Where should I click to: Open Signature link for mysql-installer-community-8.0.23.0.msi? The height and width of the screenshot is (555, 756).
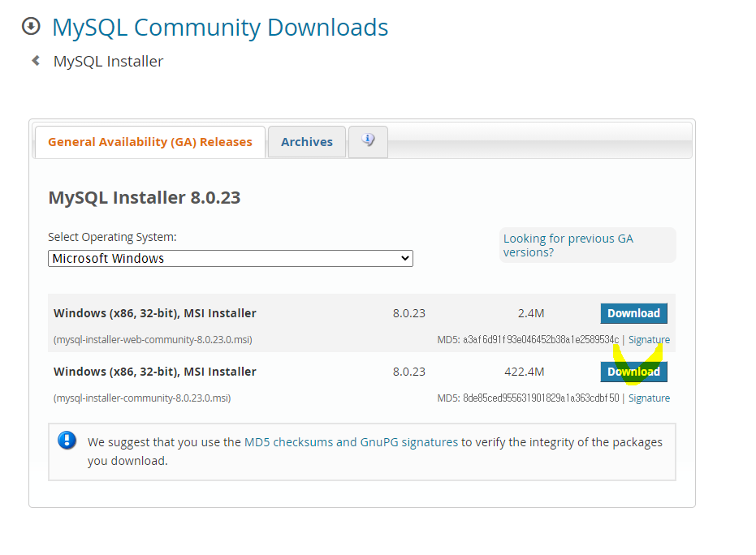pos(649,398)
